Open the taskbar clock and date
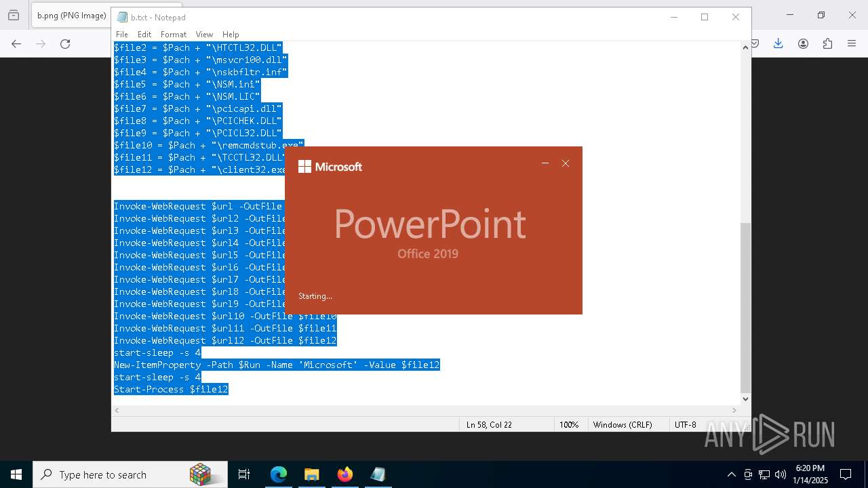This screenshot has width=868, height=488. (x=810, y=474)
